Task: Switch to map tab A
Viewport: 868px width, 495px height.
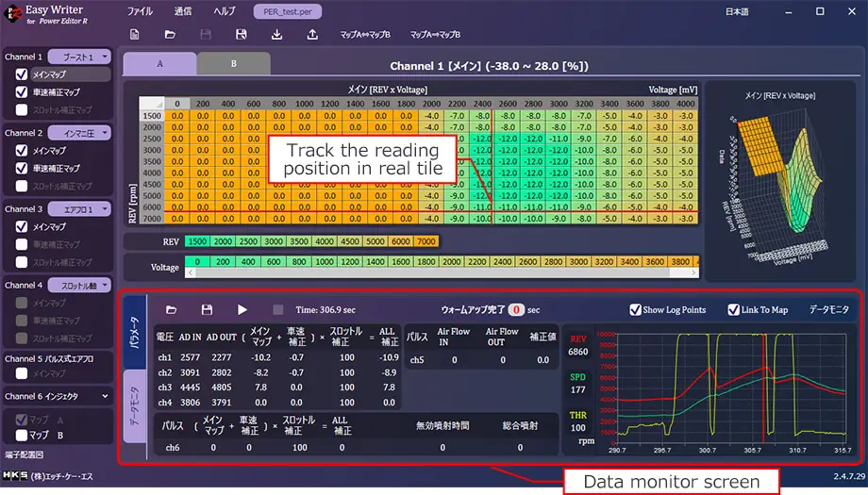Action: pyautogui.click(x=159, y=63)
